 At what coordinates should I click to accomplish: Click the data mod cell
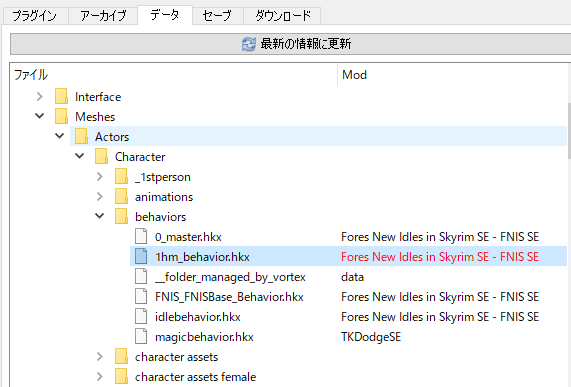(353, 277)
